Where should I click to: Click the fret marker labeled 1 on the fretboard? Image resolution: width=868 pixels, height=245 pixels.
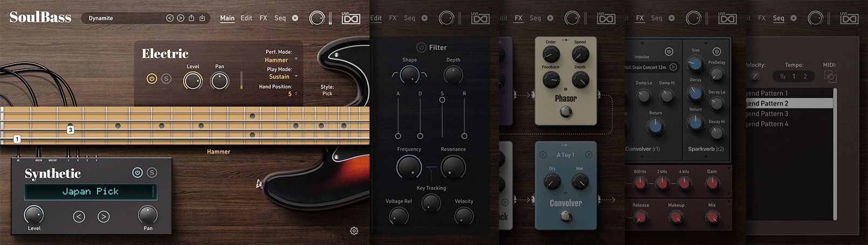pyautogui.click(x=17, y=139)
